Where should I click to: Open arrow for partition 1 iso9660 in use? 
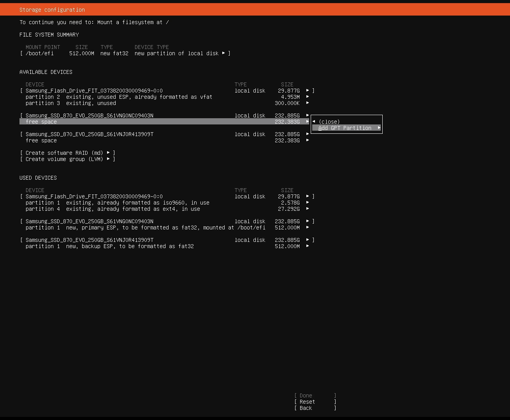[x=308, y=203]
